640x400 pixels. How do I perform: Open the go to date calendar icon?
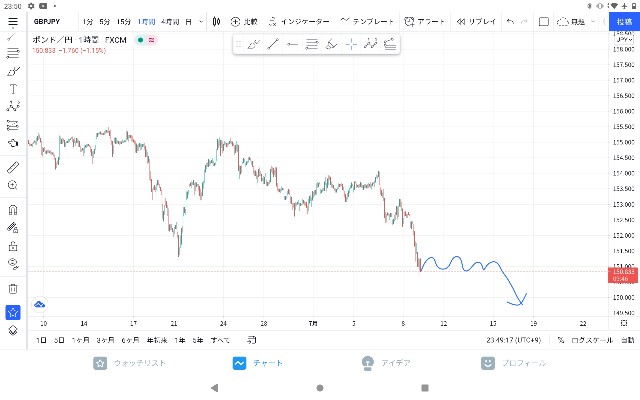(252, 340)
